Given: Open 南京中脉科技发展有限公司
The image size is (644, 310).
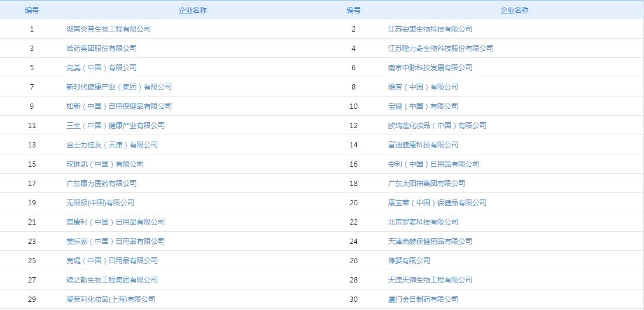Looking at the screenshot, I should [x=430, y=68].
